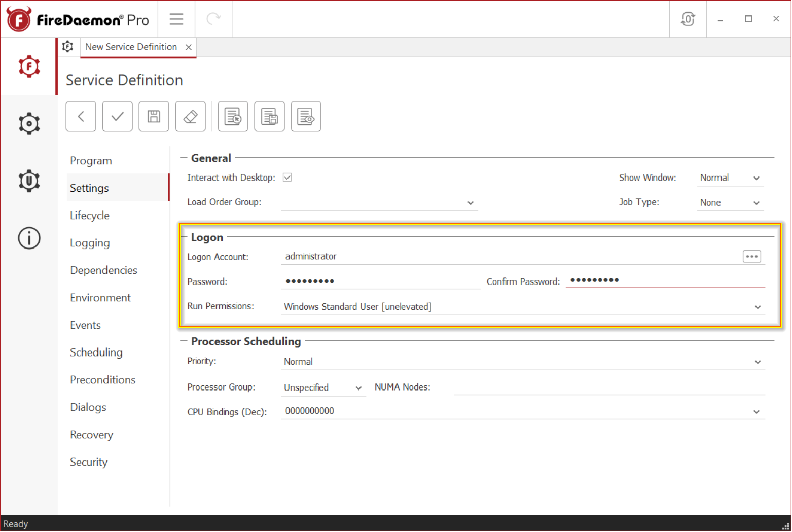Image resolution: width=792 pixels, height=532 pixels.
Task: Click the FireDaemon Pro logo
Action: (x=78, y=19)
